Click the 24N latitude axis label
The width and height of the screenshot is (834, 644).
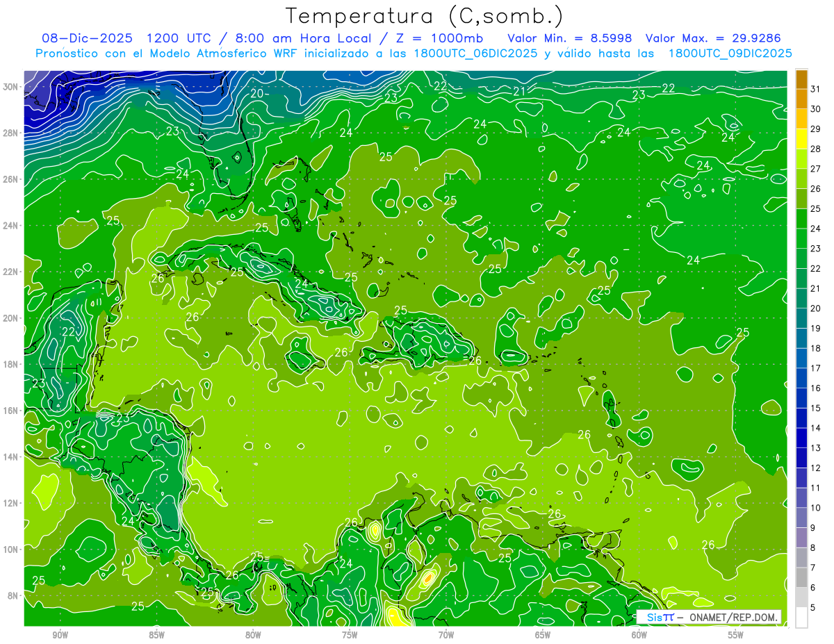(11, 226)
